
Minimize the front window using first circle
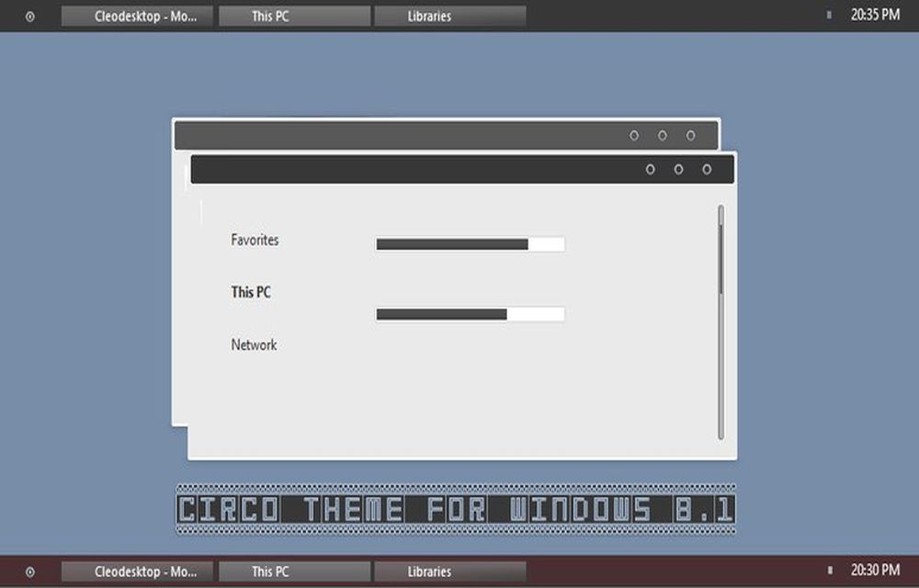coord(650,169)
